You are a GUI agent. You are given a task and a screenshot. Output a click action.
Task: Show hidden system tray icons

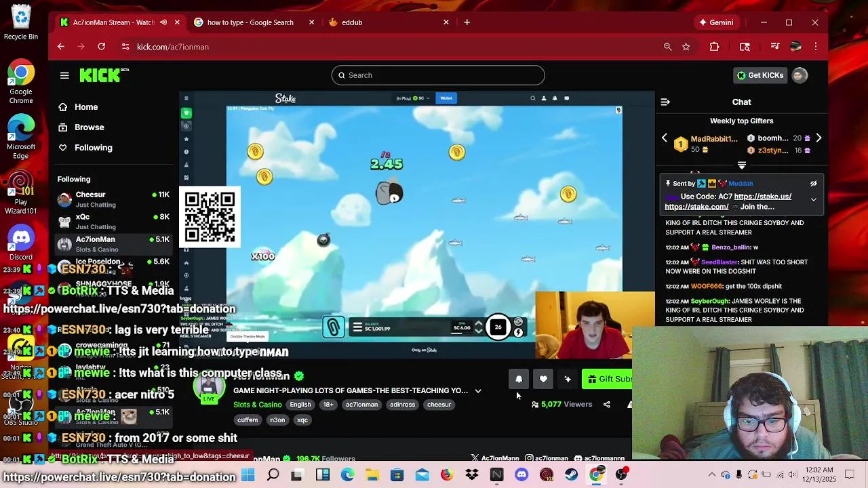711,475
